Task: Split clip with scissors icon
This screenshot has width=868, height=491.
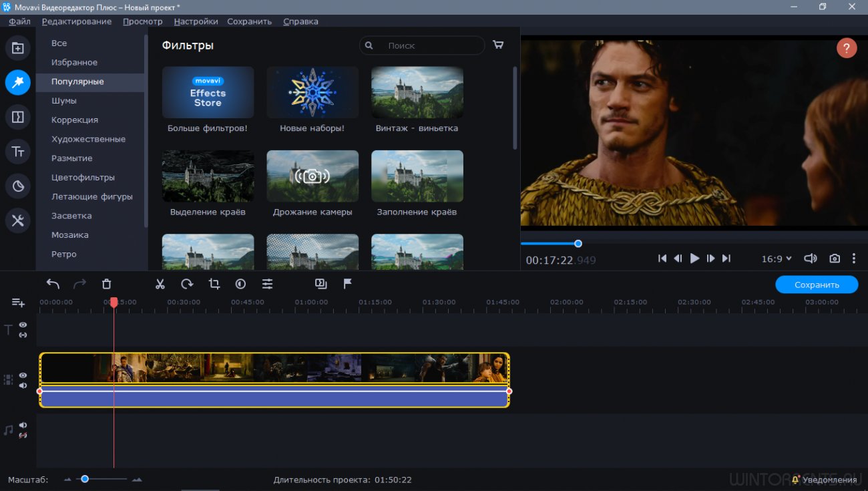Action: coord(160,284)
